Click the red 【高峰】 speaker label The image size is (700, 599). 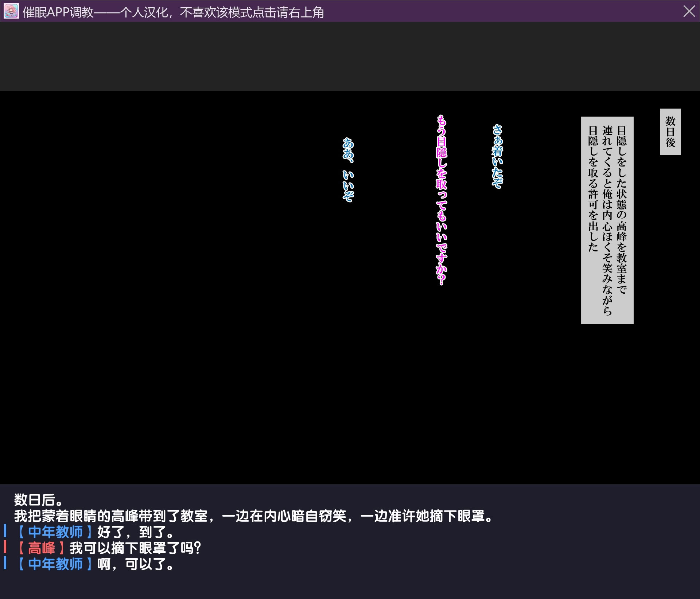tap(42, 548)
